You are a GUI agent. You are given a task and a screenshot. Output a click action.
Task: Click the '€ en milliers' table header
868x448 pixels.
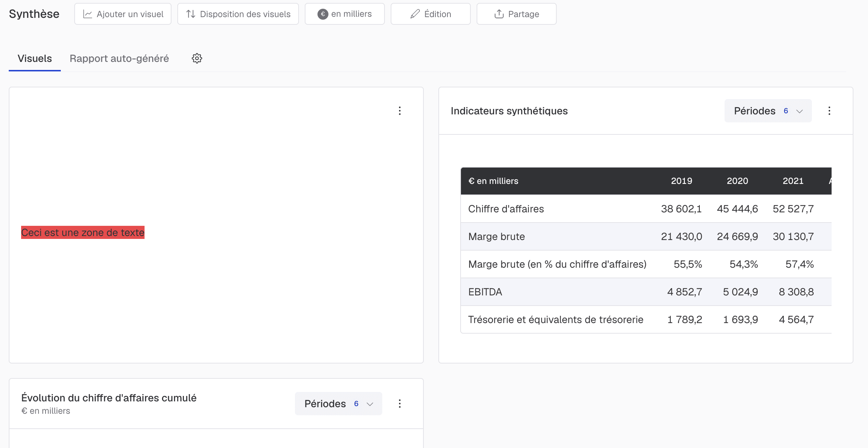point(493,181)
